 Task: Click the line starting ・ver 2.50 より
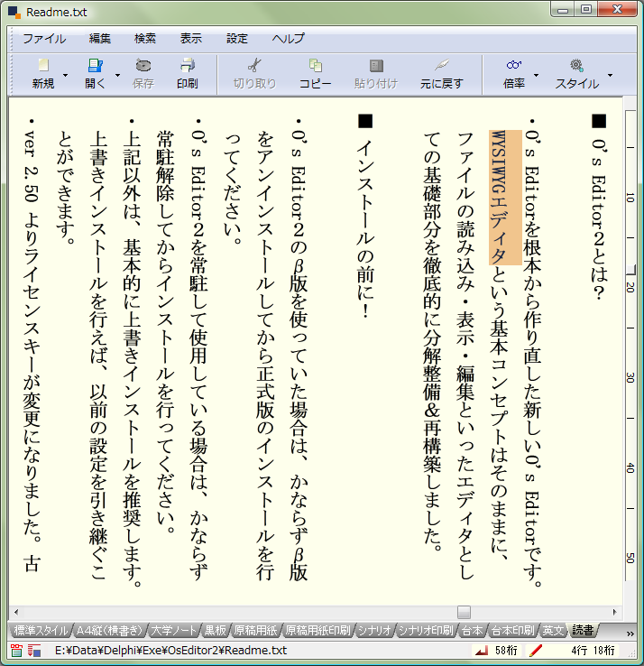(x=32, y=345)
